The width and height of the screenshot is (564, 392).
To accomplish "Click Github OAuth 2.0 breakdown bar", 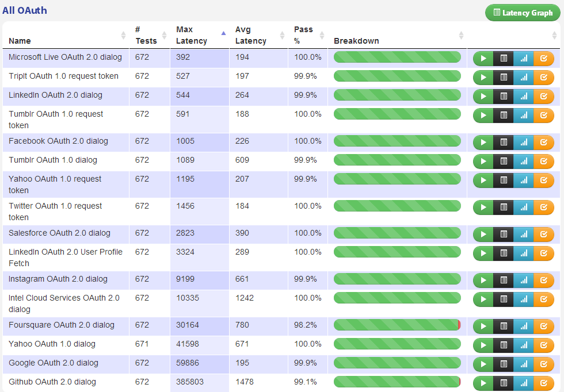I will pyautogui.click(x=397, y=382).
